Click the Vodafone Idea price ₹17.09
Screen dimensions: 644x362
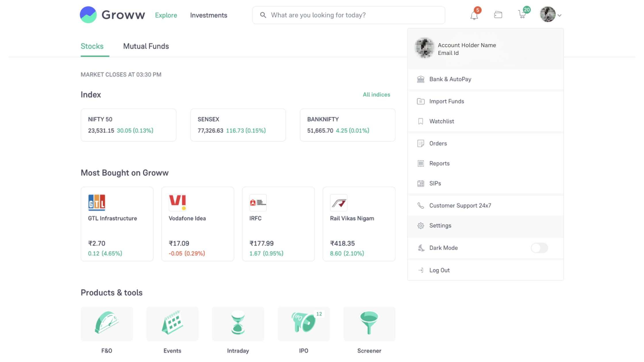coord(179,243)
